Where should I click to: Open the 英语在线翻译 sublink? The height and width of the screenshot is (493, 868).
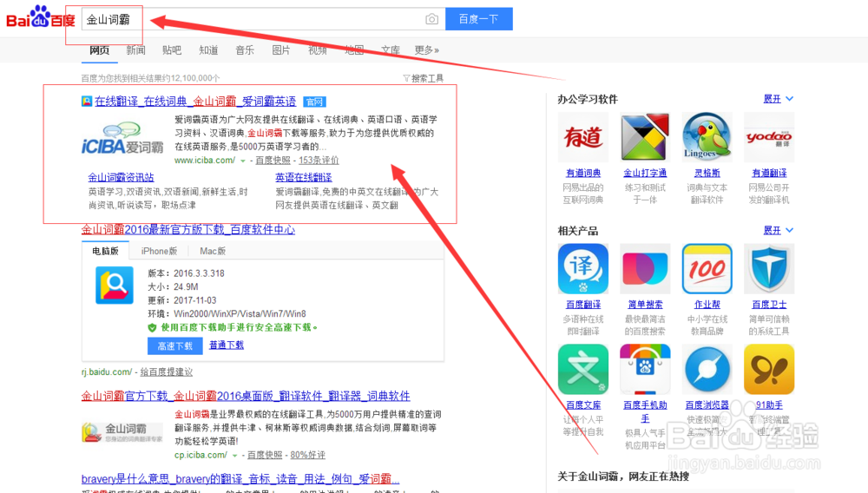pos(303,177)
